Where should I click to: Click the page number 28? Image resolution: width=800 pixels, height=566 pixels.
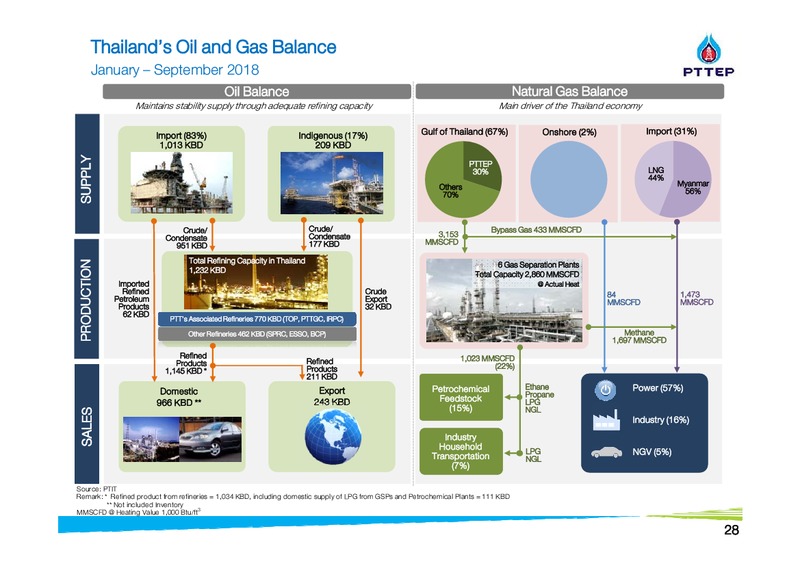731,531
